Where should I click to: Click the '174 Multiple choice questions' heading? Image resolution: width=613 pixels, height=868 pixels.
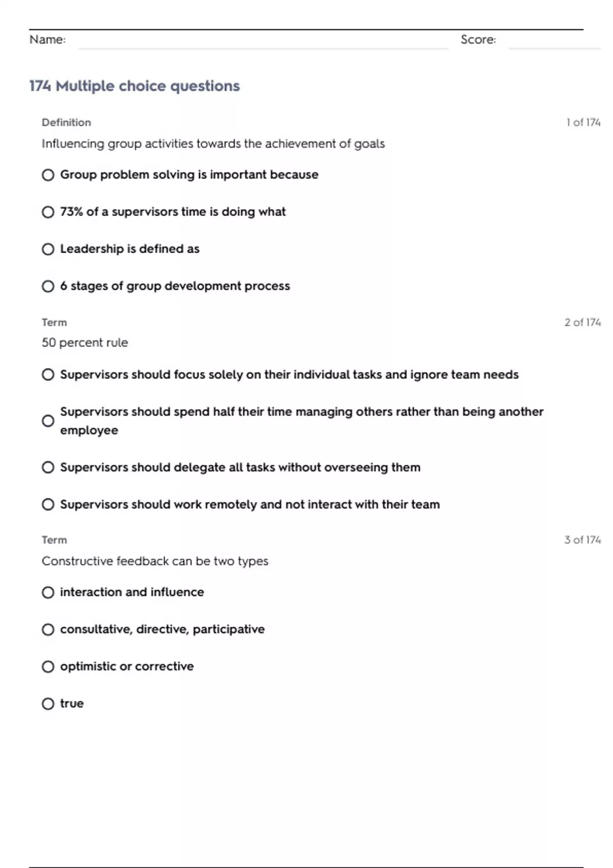tap(134, 86)
